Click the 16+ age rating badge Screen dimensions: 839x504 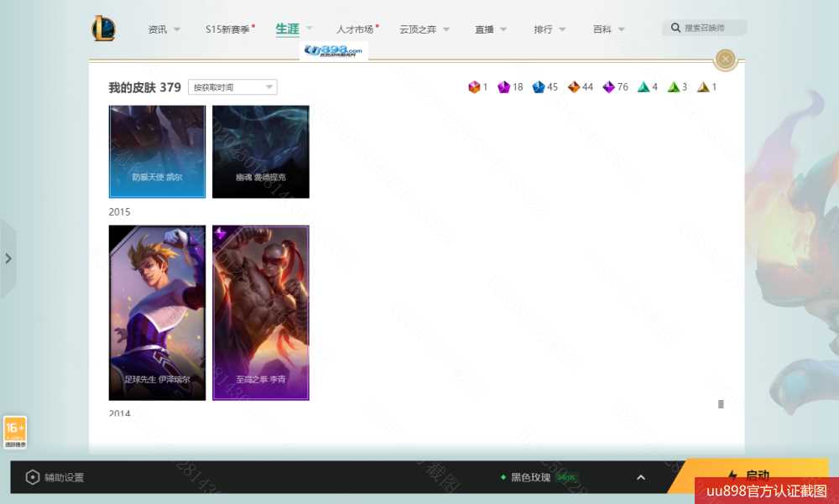click(x=14, y=433)
